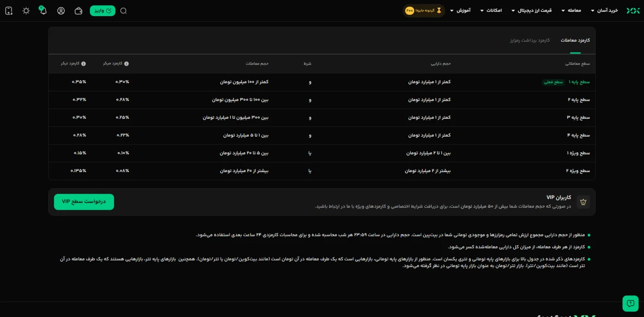Click the ۰.۱۰٪ maker fee for سطح ویژه ۱
The width and height of the screenshot is (644, 317).
tap(123, 153)
